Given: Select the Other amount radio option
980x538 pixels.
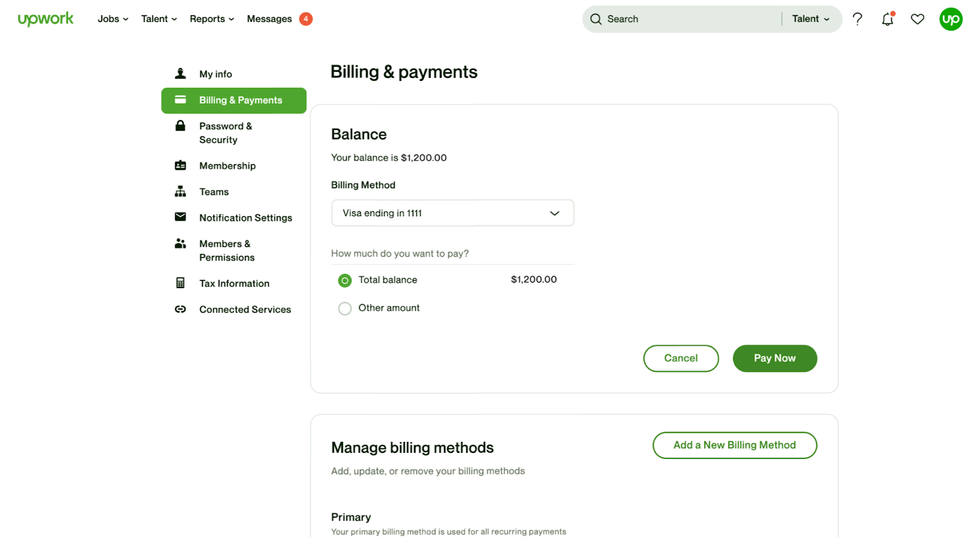Looking at the screenshot, I should [345, 308].
